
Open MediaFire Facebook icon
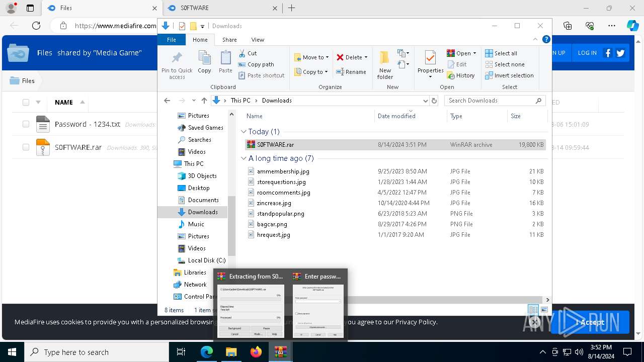click(x=608, y=53)
